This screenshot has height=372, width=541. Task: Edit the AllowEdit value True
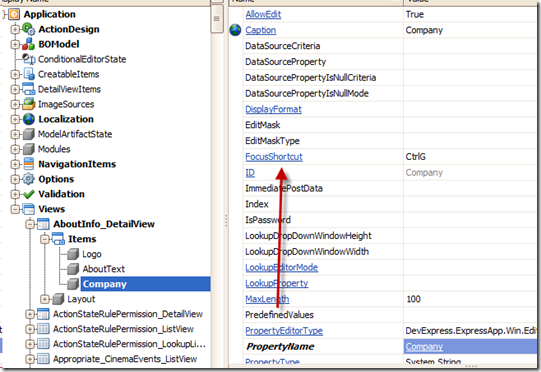tap(469, 14)
